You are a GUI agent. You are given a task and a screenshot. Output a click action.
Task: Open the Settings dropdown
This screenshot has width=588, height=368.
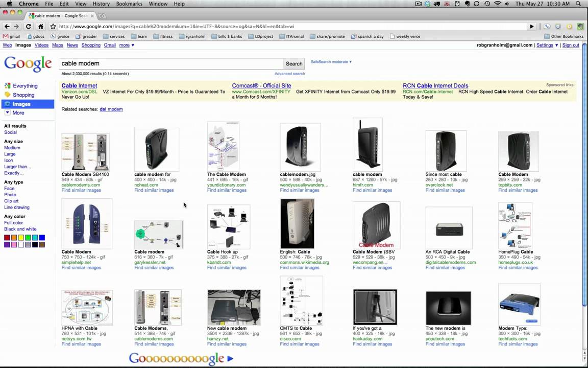547,45
